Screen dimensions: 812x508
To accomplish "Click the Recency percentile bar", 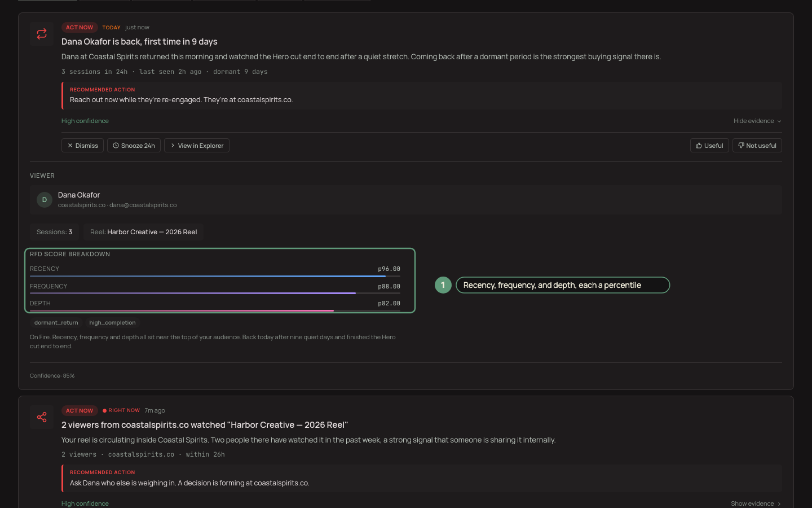I will [215, 276].
